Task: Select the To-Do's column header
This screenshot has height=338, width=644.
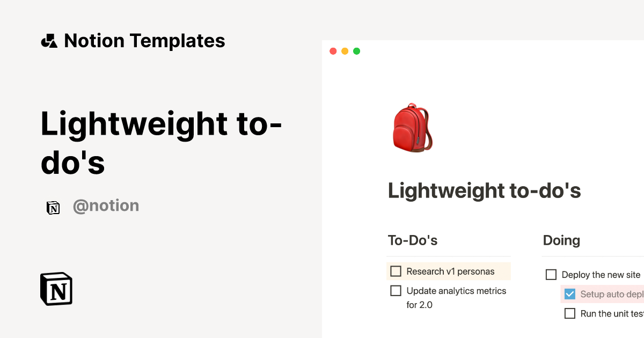Action: pyautogui.click(x=413, y=240)
